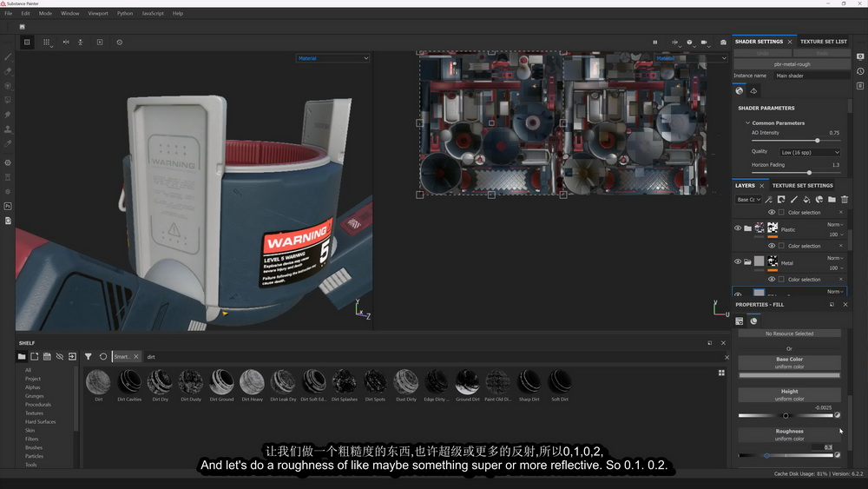Open the log icon in right dock
The width and height of the screenshot is (868, 489).
[x=860, y=86]
